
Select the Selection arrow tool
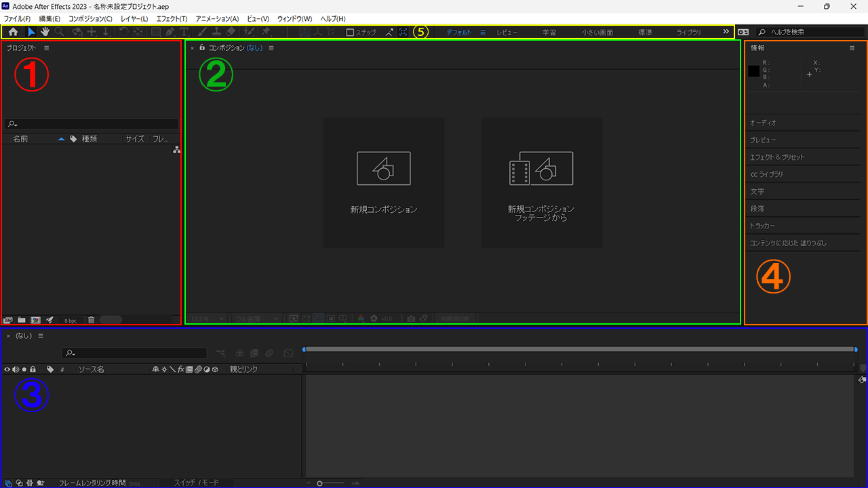click(x=31, y=32)
